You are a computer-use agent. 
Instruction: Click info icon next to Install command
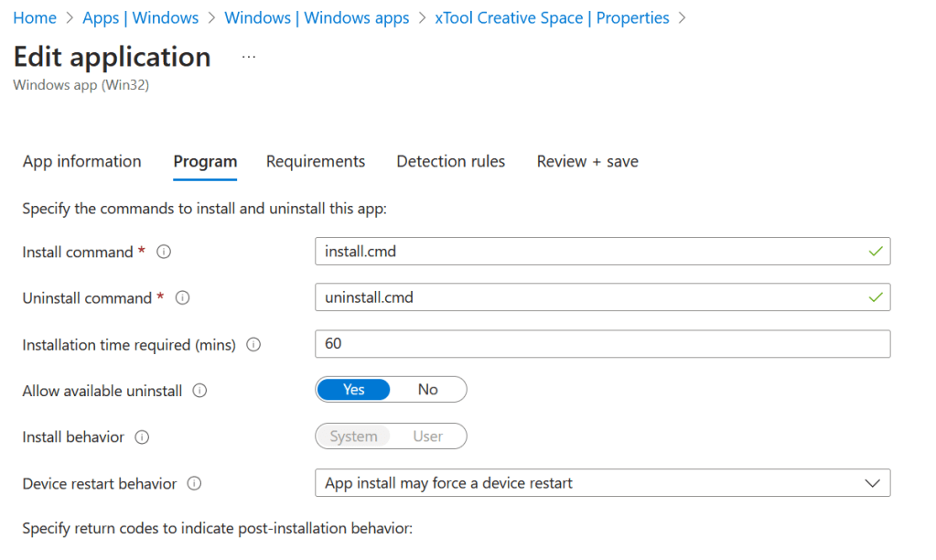[164, 252]
